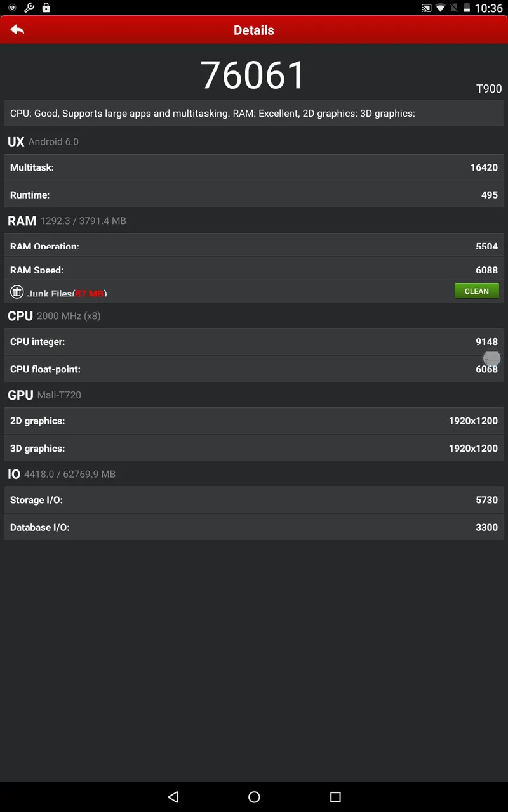508x812 pixels.
Task: Select the Database I/O result row
Action: pyautogui.click(x=254, y=527)
